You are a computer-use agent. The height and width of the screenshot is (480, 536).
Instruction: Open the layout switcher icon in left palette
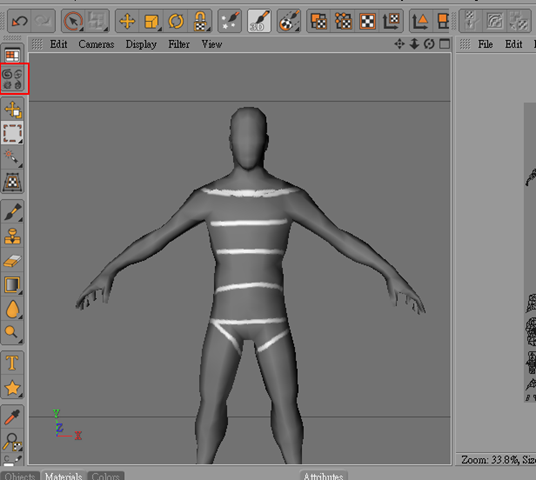click(x=12, y=55)
